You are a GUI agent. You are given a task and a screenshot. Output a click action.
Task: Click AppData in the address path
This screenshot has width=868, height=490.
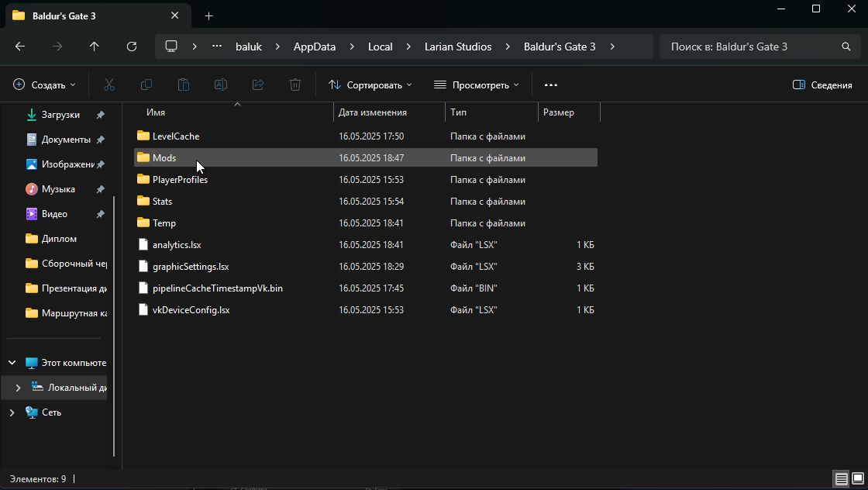point(315,47)
